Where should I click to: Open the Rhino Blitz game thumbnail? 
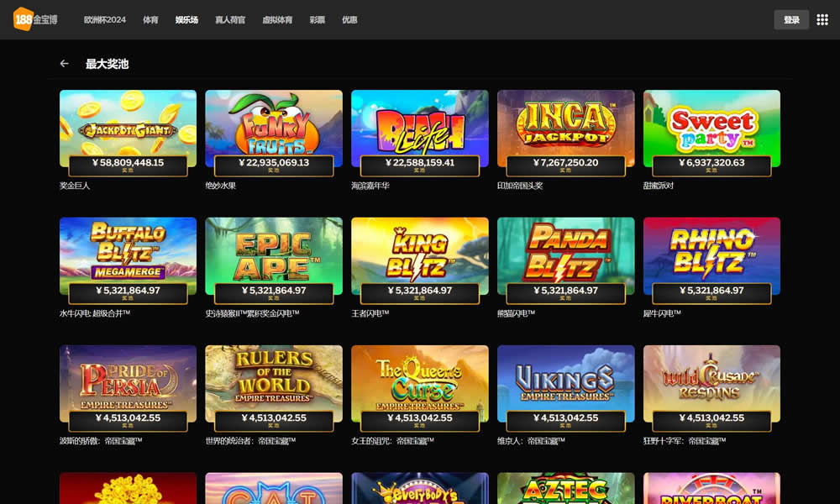tap(711, 256)
